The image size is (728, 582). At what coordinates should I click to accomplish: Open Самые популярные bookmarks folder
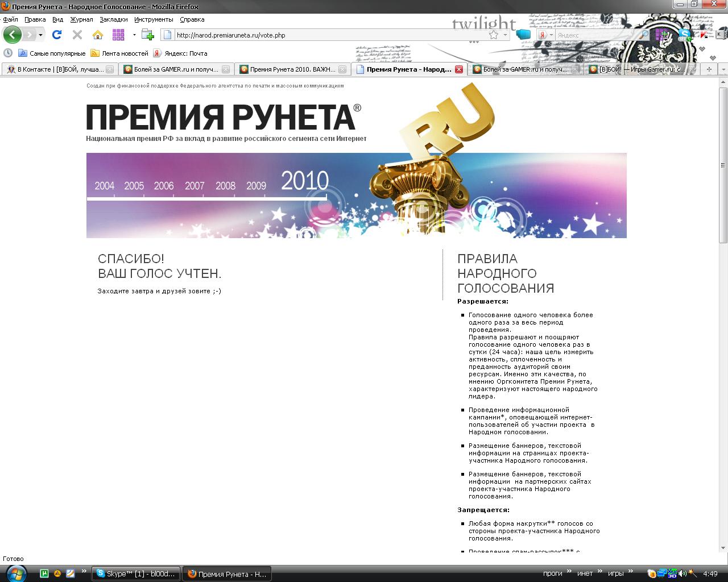click(x=52, y=53)
